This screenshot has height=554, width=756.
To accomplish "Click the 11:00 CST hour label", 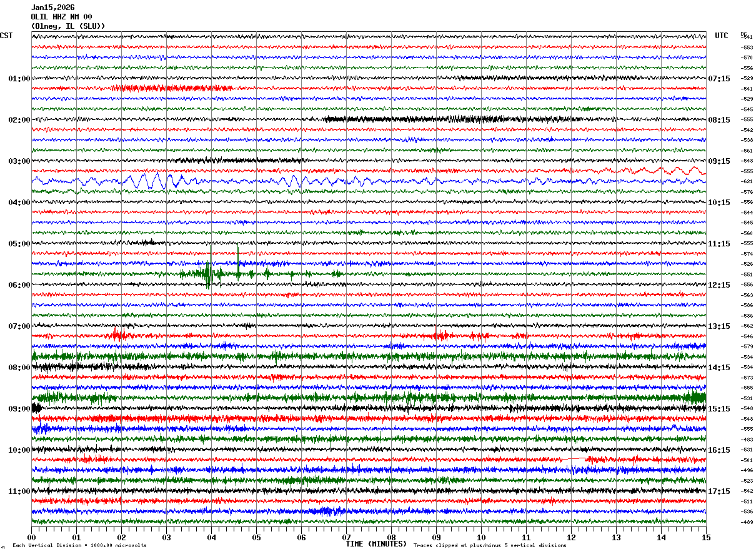I will click(x=19, y=491).
